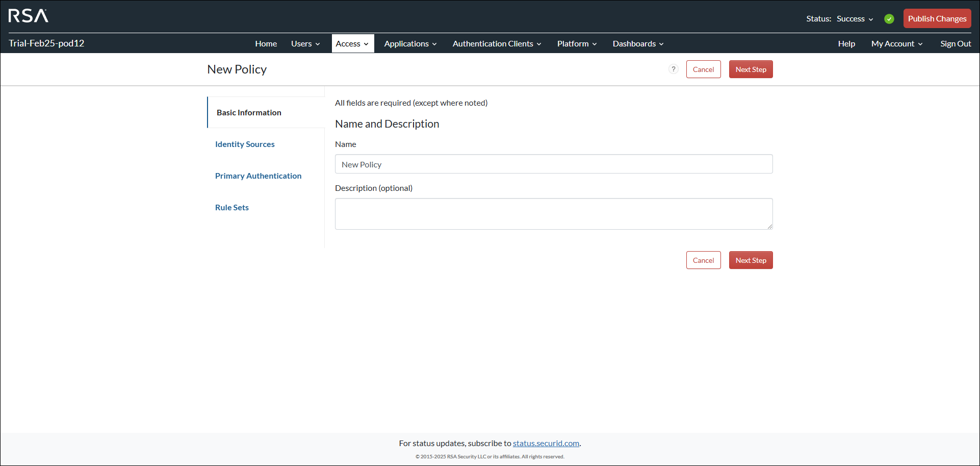The width and height of the screenshot is (980, 466).
Task: Go to the Home page
Action: click(x=266, y=44)
